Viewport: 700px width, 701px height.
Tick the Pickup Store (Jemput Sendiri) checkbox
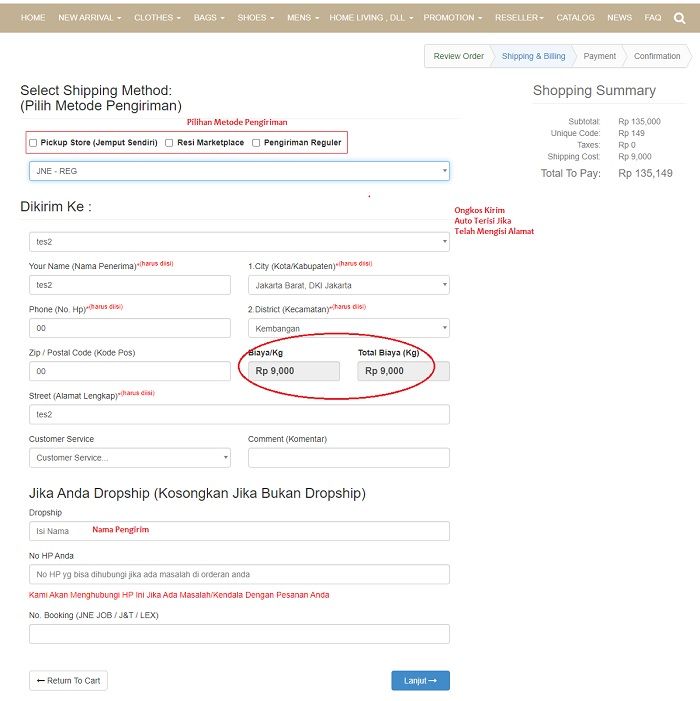33,143
